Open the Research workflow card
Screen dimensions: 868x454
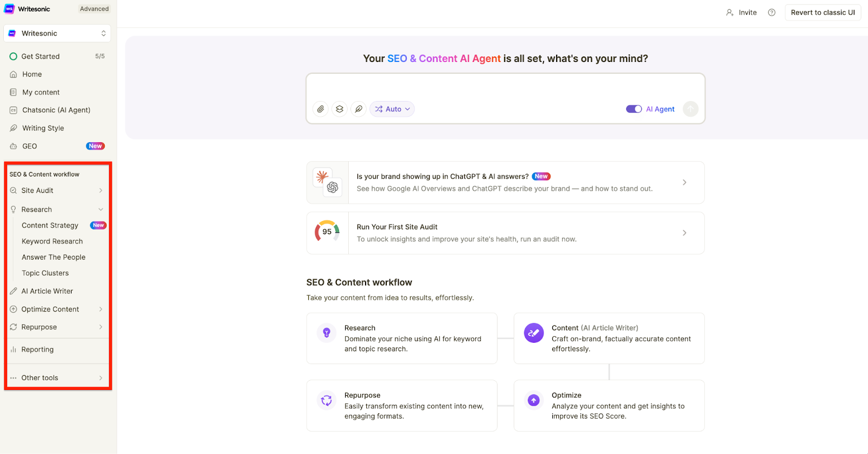click(402, 338)
